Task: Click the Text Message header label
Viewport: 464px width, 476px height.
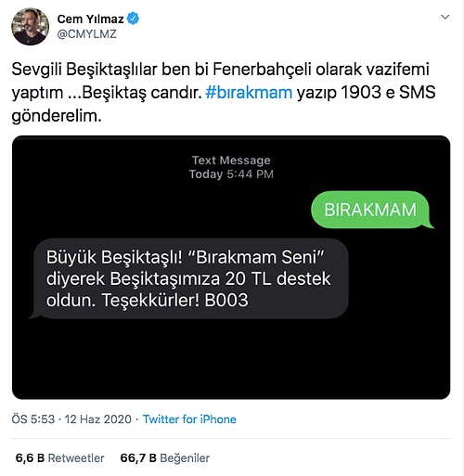Action: tap(231, 161)
